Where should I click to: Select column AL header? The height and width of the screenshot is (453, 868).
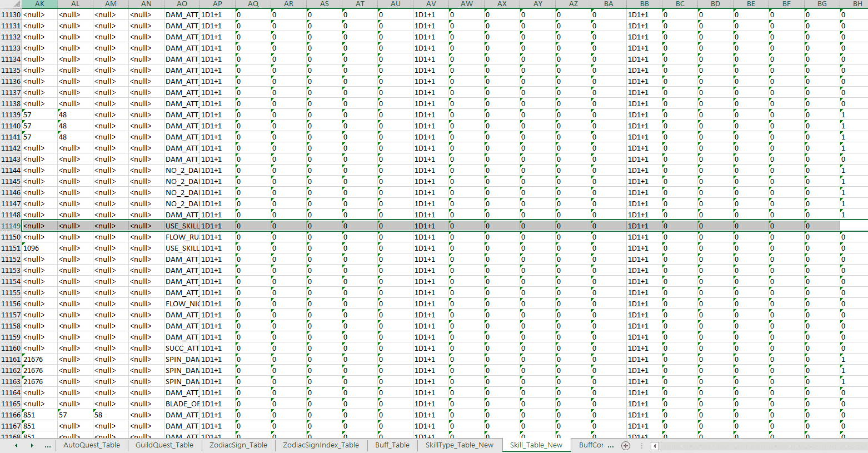tap(75, 4)
